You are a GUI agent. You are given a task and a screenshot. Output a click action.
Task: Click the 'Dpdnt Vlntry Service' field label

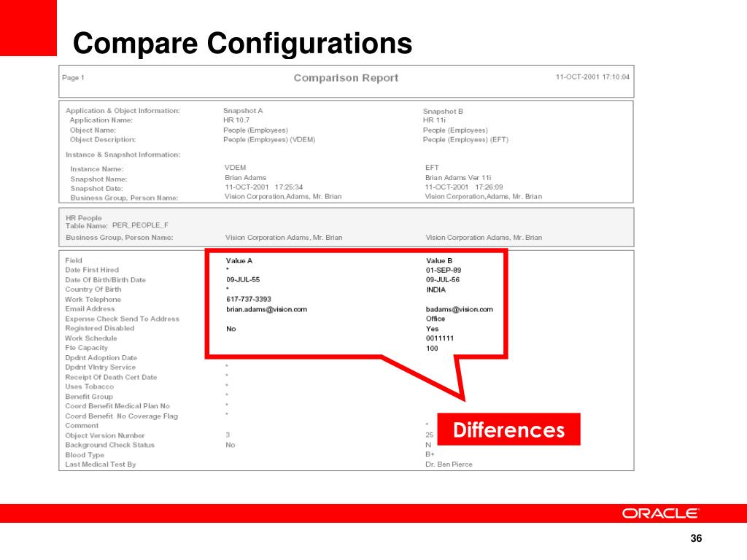coord(101,367)
